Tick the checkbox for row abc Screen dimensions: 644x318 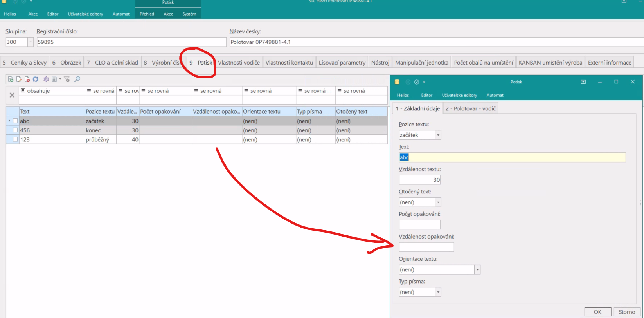pyautogui.click(x=15, y=121)
